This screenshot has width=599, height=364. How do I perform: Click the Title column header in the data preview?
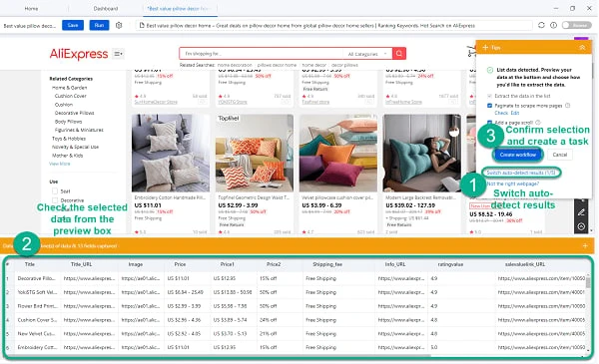click(x=29, y=264)
